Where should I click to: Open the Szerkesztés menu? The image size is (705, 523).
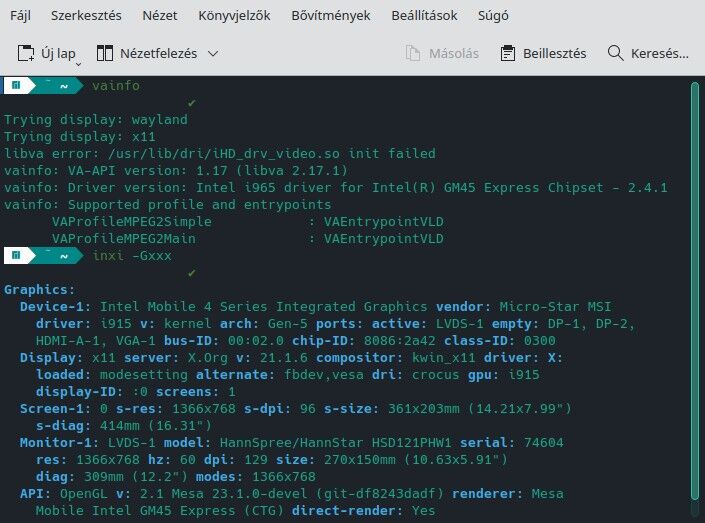pos(86,15)
